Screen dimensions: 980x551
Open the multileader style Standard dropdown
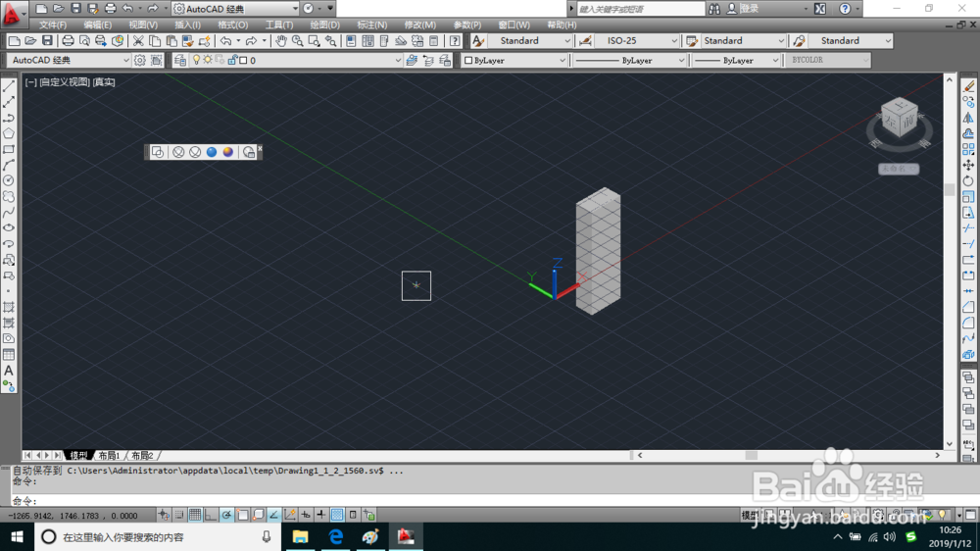851,40
